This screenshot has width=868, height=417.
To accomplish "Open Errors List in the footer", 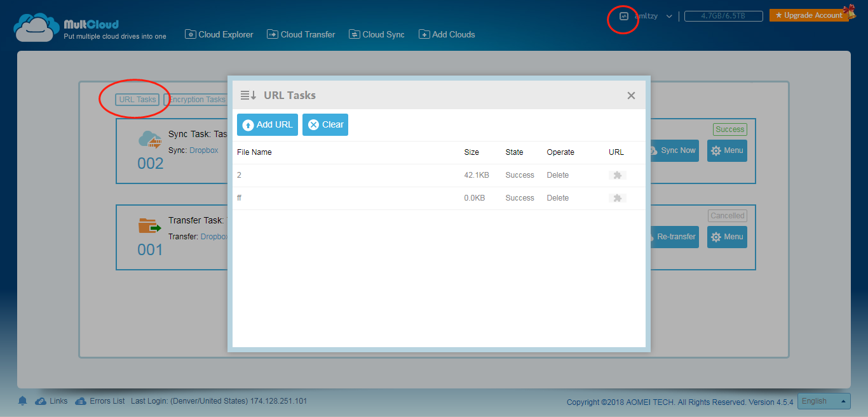I will coord(100,401).
